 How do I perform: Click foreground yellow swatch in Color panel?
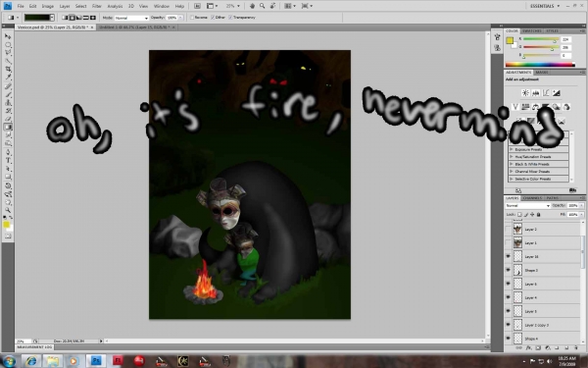tap(510, 40)
